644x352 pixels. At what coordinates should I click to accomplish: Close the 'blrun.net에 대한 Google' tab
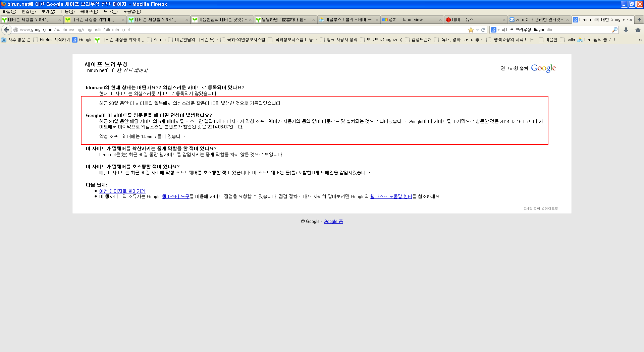[x=631, y=20]
